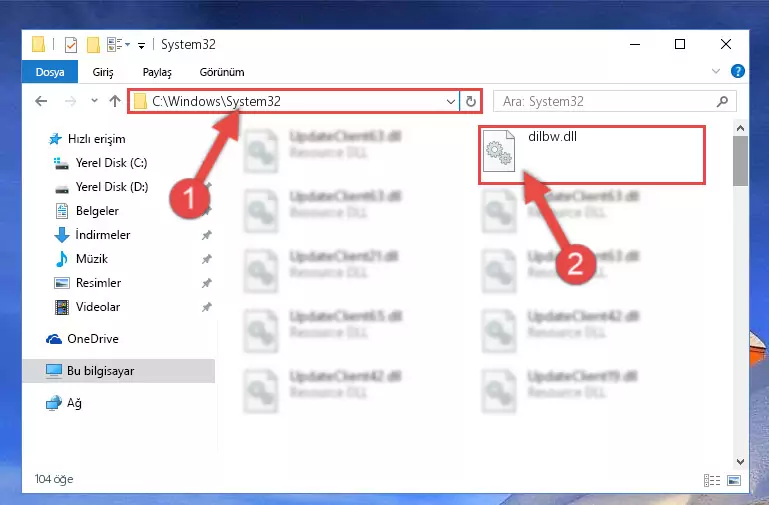The image size is (769, 505).
Task: Open the Paylaş ribbon tab
Action: [157, 72]
